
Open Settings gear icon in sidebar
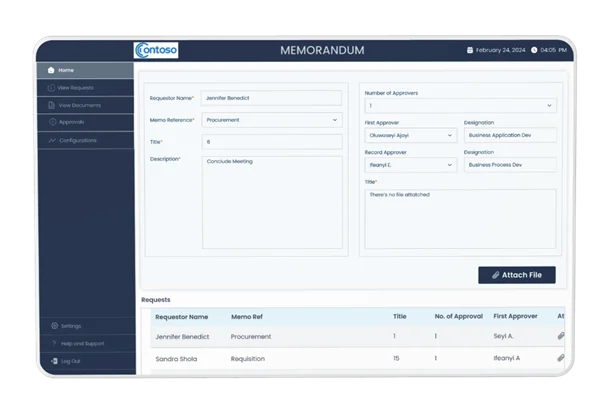52,326
